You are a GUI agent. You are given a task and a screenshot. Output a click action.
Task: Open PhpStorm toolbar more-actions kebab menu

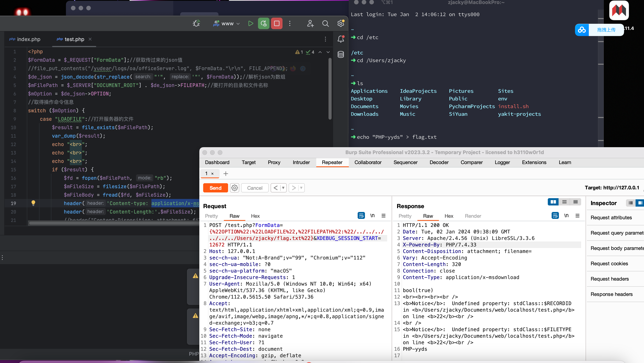290,24
